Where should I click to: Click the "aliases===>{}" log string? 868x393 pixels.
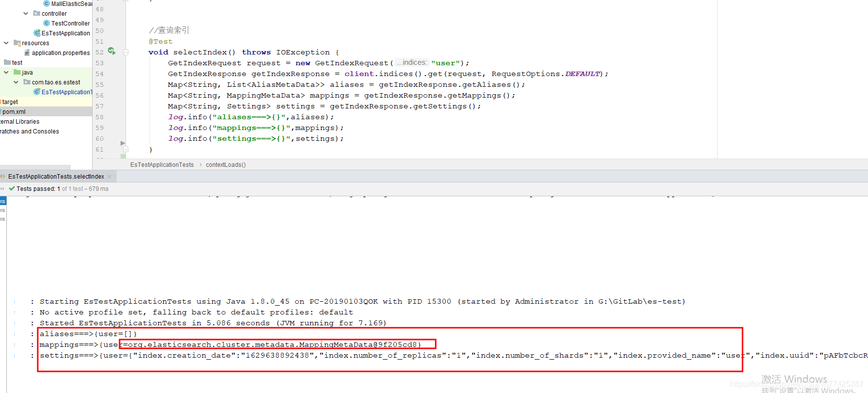(248, 117)
